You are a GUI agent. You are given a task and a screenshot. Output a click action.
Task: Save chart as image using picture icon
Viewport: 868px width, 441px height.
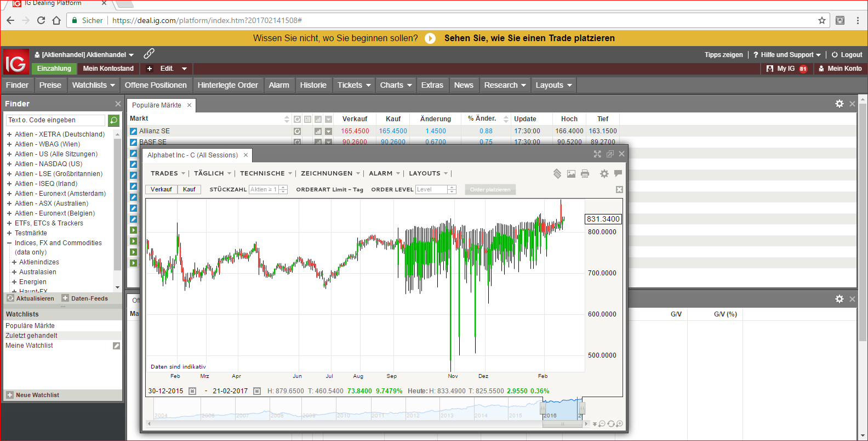coord(571,174)
